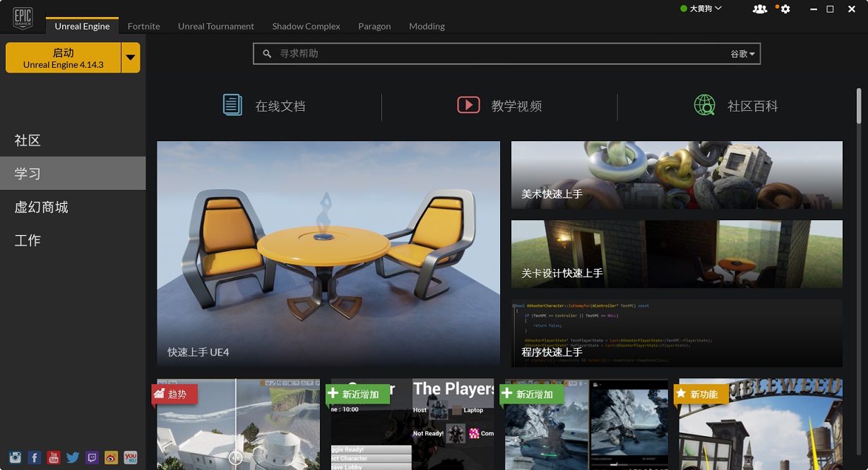The width and height of the screenshot is (868, 470).
Task: Open 教学视频 link text
Action: (x=516, y=106)
